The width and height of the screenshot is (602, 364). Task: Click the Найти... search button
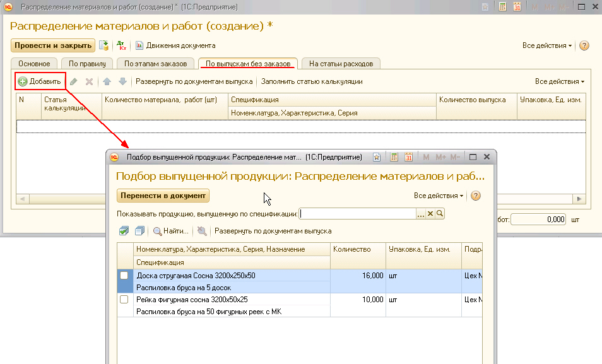(171, 231)
